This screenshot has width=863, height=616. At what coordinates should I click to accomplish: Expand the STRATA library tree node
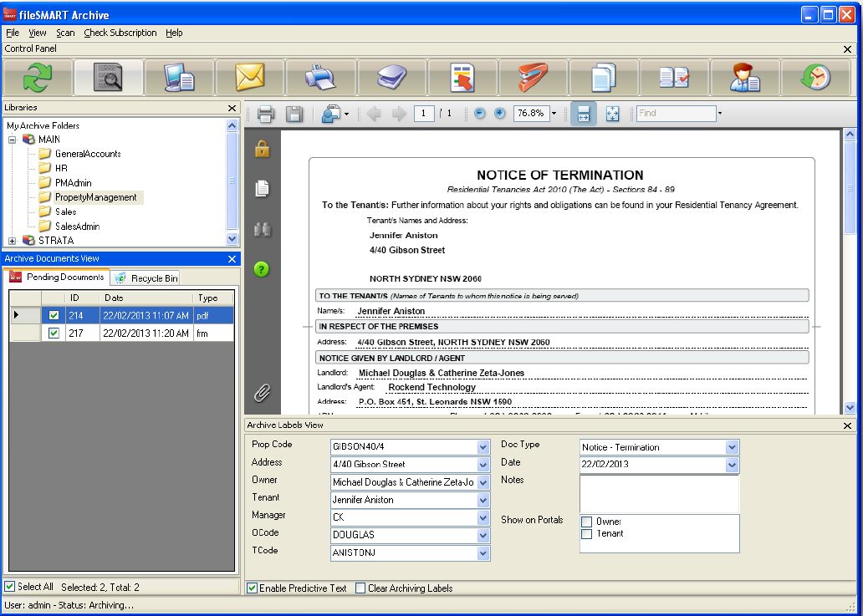coord(13,241)
